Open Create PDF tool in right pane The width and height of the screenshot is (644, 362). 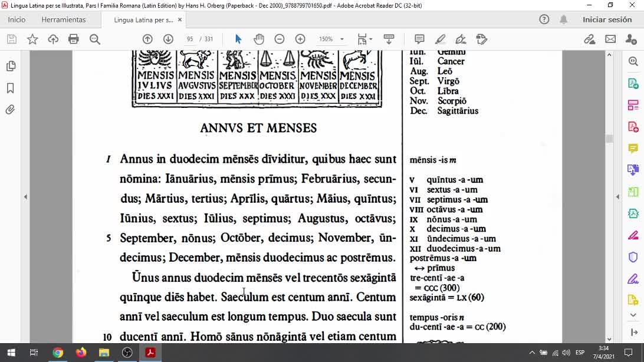point(633,127)
